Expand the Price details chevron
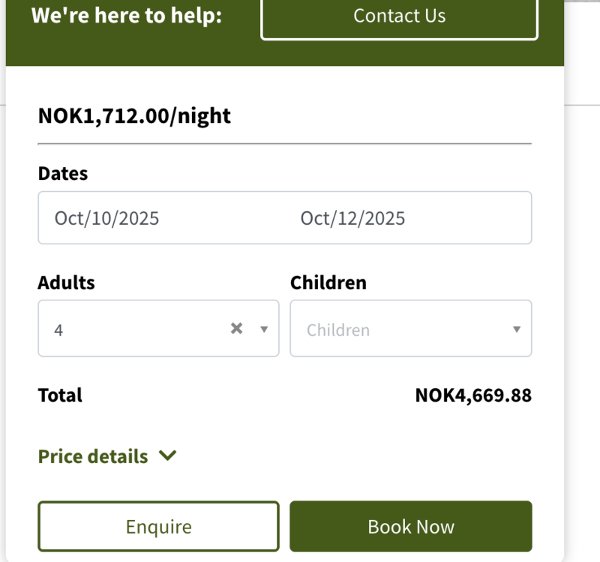This screenshot has width=600, height=562. [168, 456]
